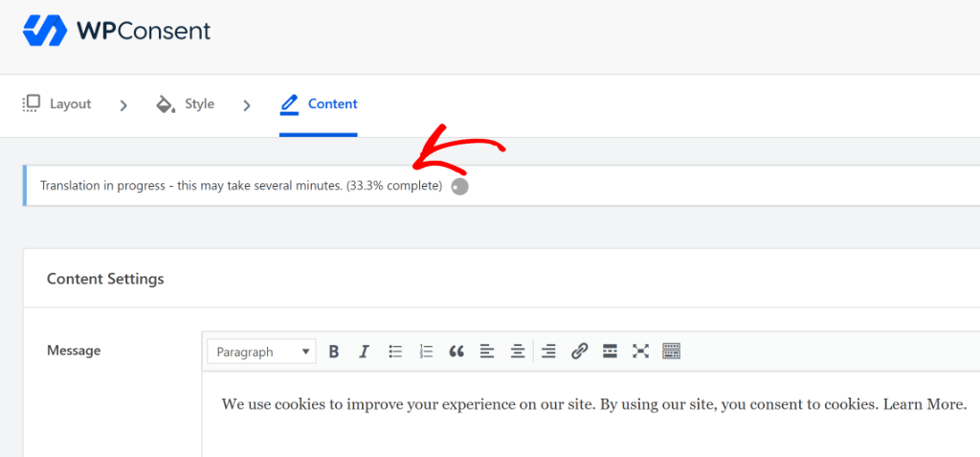Click the translation progress spinner

(459, 186)
